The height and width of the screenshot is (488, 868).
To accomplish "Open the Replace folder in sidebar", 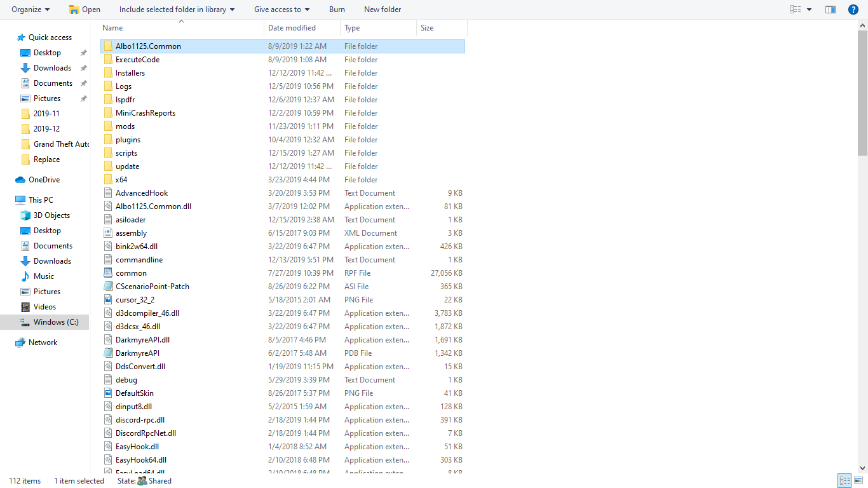I will (47, 159).
